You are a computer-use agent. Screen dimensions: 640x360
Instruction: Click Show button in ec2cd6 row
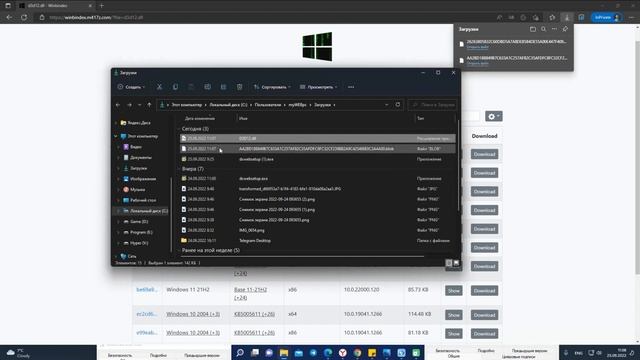[x=453, y=315]
